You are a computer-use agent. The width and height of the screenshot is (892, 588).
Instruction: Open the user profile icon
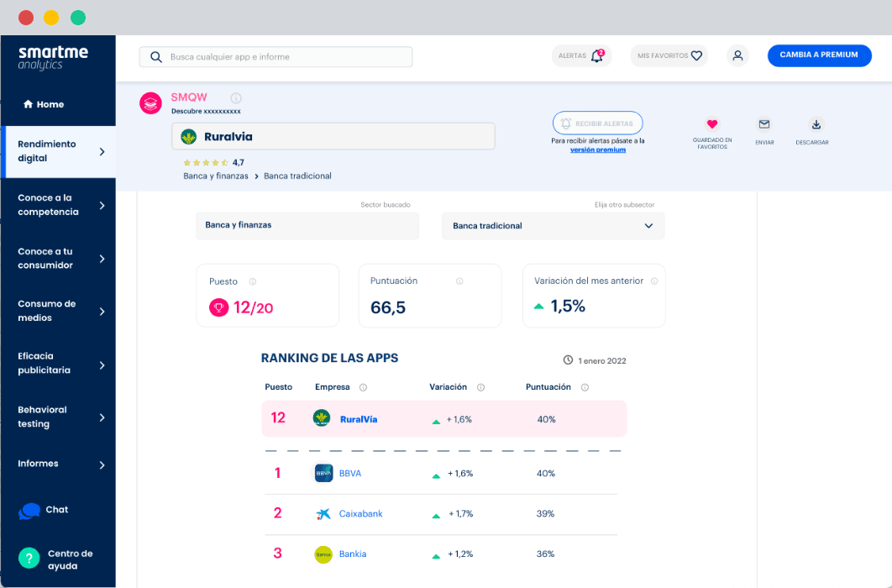click(x=737, y=56)
